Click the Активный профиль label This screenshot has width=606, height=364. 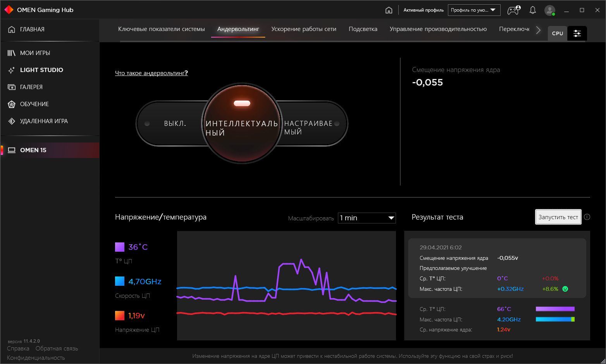424,10
